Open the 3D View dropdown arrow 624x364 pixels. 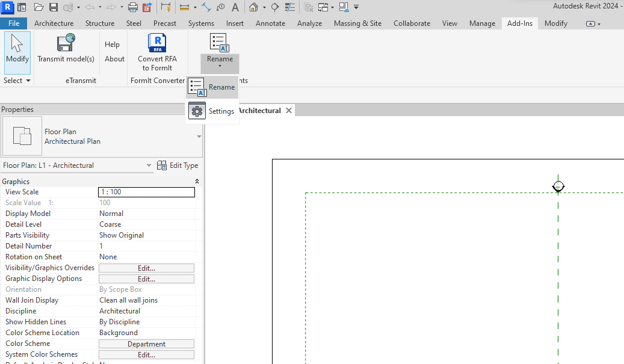point(264,7)
